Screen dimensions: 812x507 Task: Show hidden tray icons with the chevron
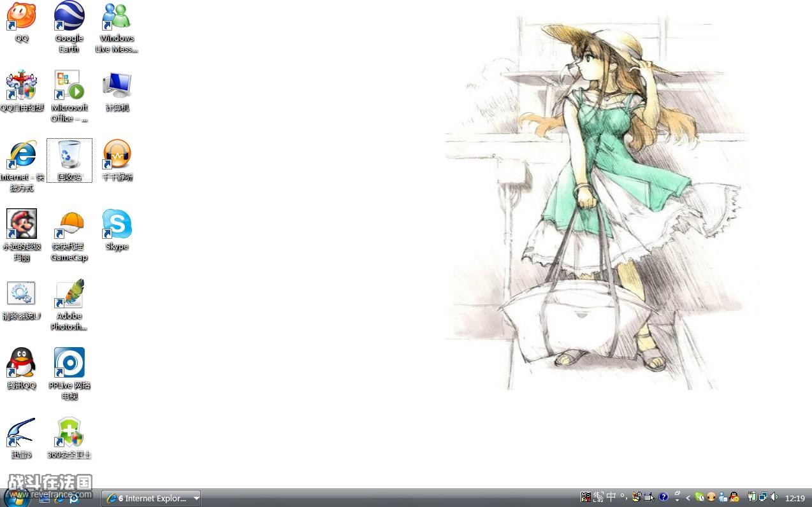pyautogui.click(x=688, y=497)
